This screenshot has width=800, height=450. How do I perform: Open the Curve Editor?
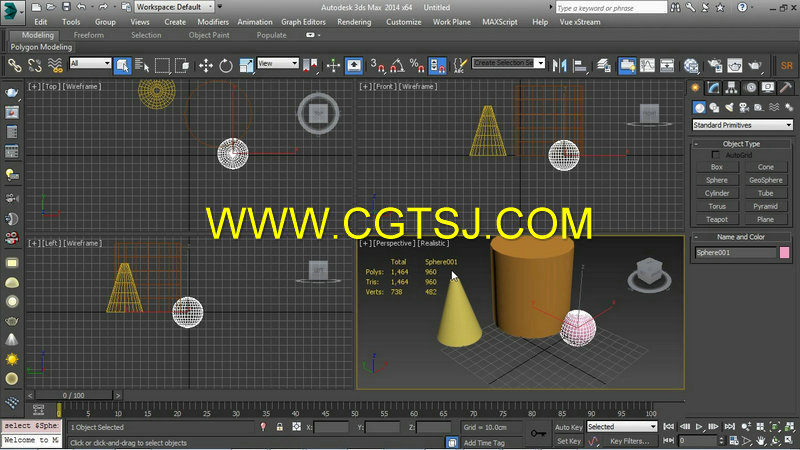(x=647, y=65)
